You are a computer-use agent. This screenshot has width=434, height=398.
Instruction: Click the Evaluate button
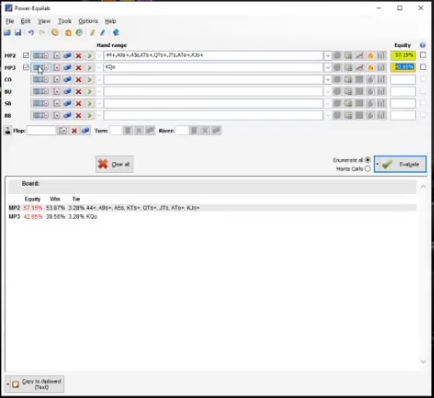tap(400, 164)
